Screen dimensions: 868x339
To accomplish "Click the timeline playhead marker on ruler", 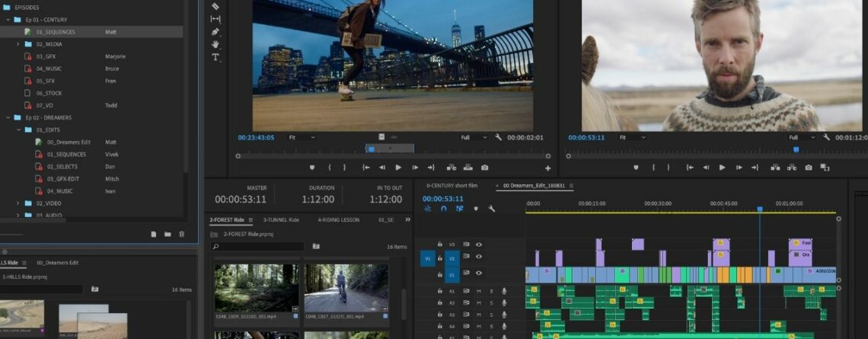I will (x=759, y=209).
